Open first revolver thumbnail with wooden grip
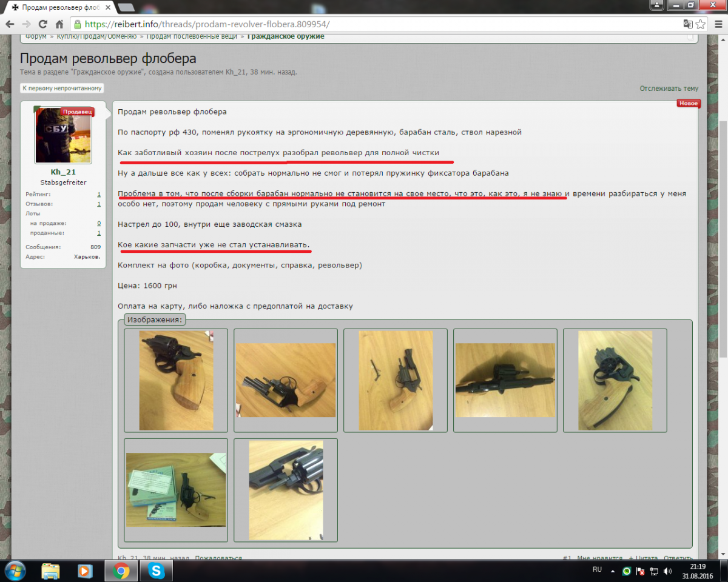The height and width of the screenshot is (582, 728). point(176,380)
